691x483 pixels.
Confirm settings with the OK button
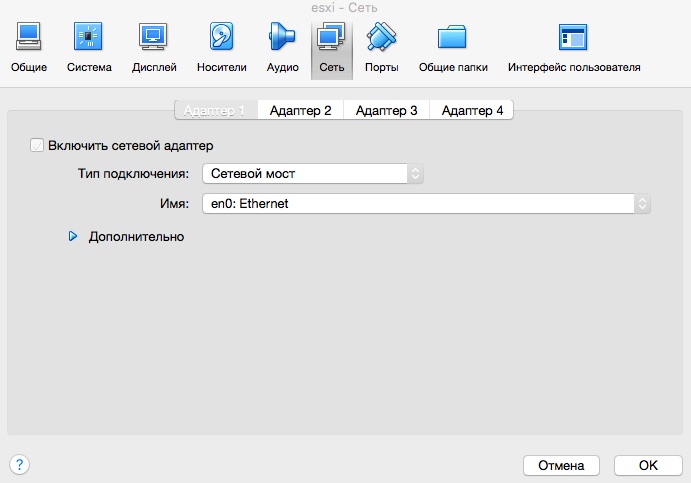(648, 466)
